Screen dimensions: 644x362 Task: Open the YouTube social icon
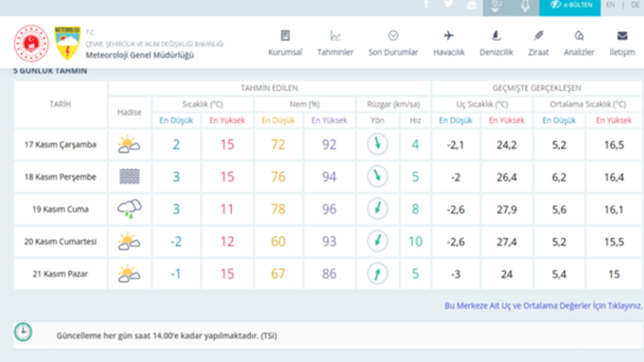tap(472, 5)
